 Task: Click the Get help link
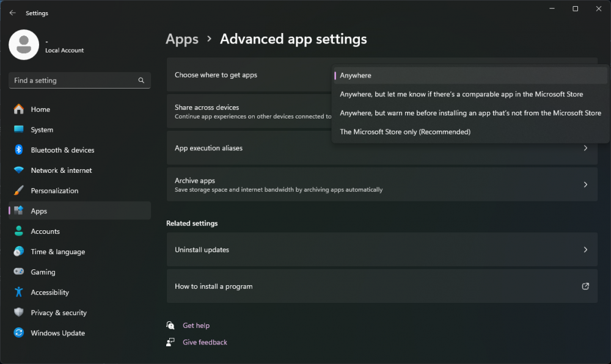point(196,326)
